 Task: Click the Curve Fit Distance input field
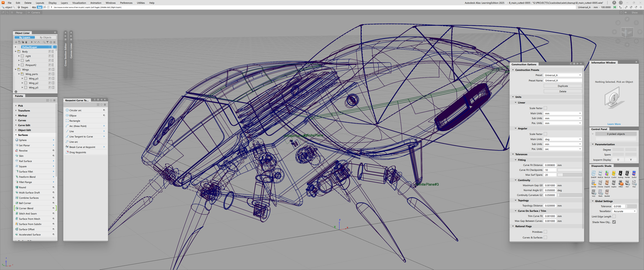(x=550, y=165)
